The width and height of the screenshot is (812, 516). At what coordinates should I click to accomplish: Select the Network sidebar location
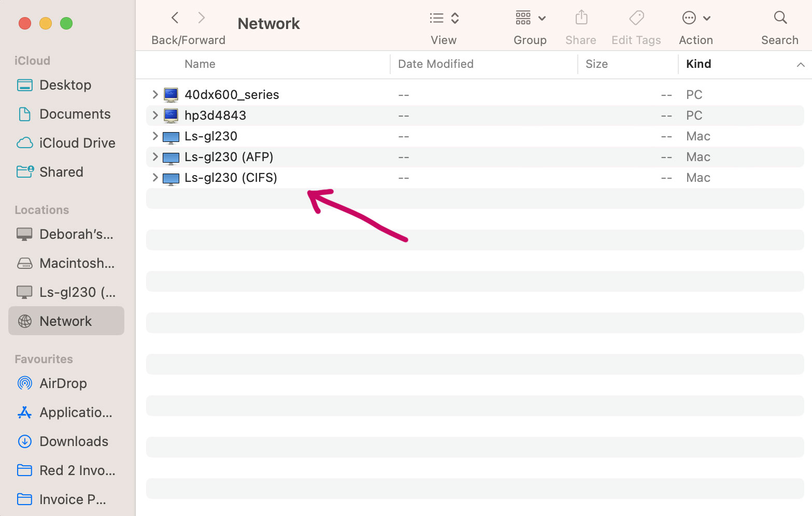pyautogui.click(x=66, y=321)
